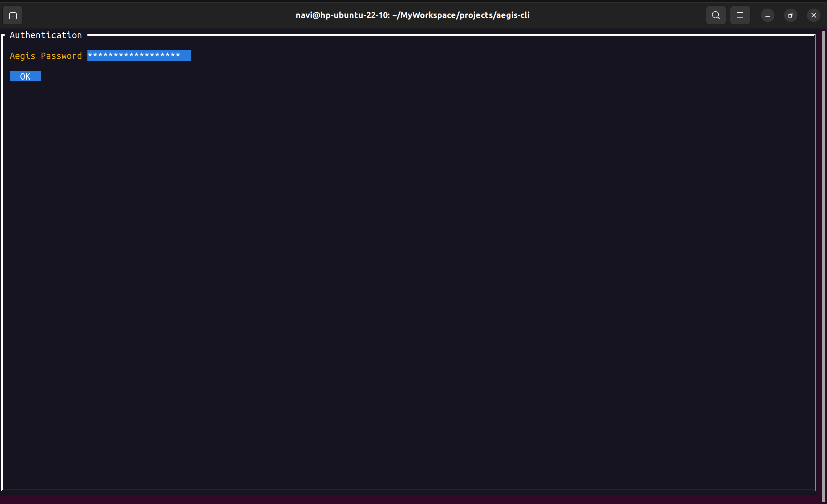Image resolution: width=827 pixels, height=504 pixels.
Task: Open the terminal hamburger menu
Action: tap(740, 16)
